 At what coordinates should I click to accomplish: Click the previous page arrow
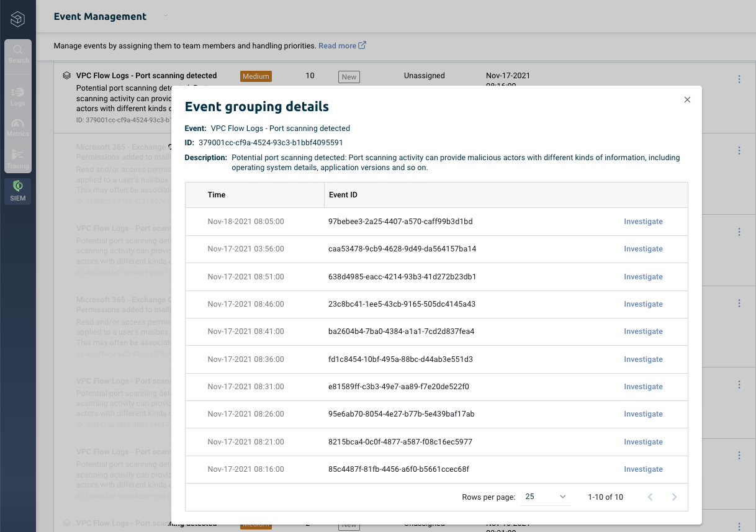point(650,497)
